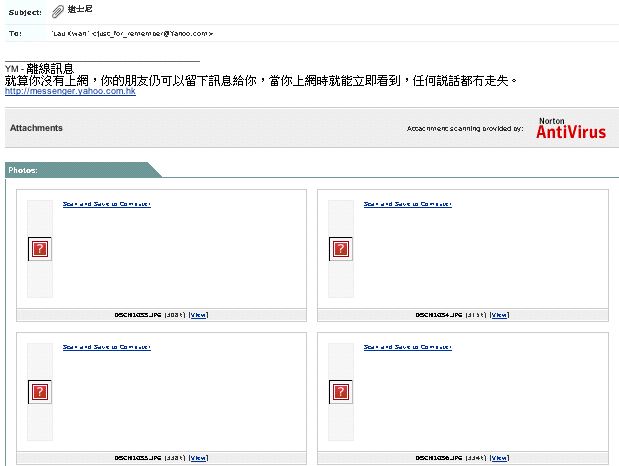Click the 'Attachment scanning provided by:' text
619x466 pixels.
pos(465,128)
